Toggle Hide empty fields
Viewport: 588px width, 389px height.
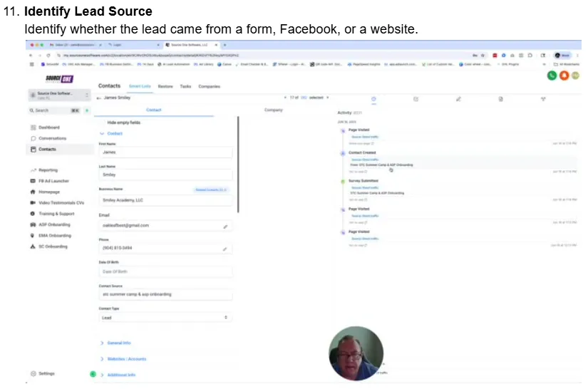click(x=123, y=123)
